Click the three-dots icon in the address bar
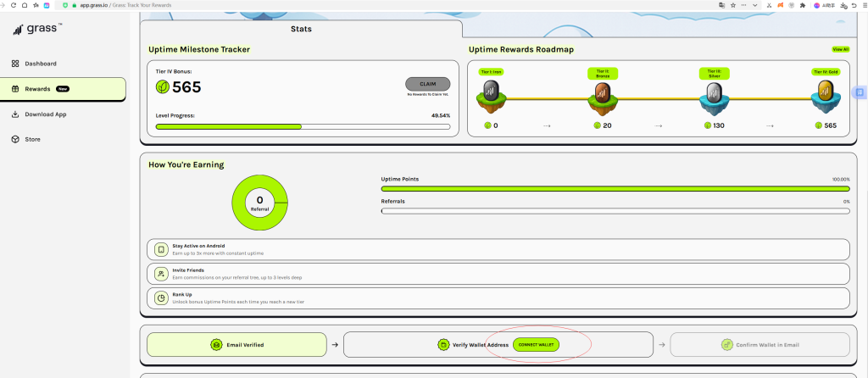Viewport: 868px width, 378px height. (744, 5)
